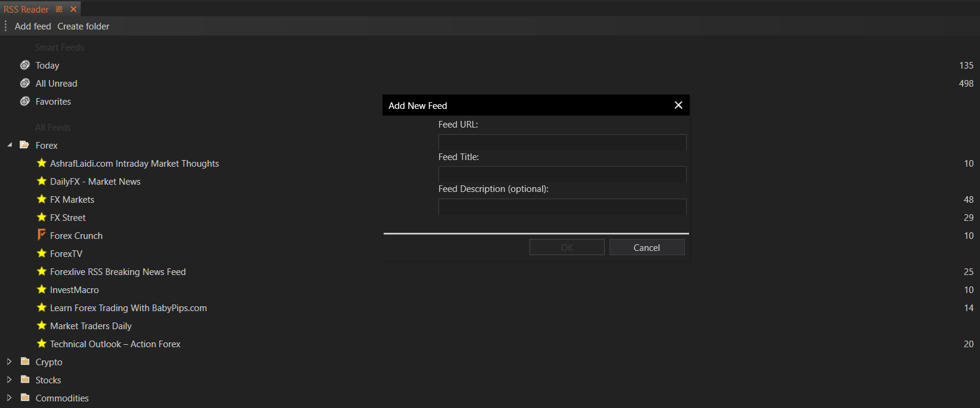Collapse the Forex folder
Image resolution: width=980 pixels, height=408 pixels.
pos(10,145)
